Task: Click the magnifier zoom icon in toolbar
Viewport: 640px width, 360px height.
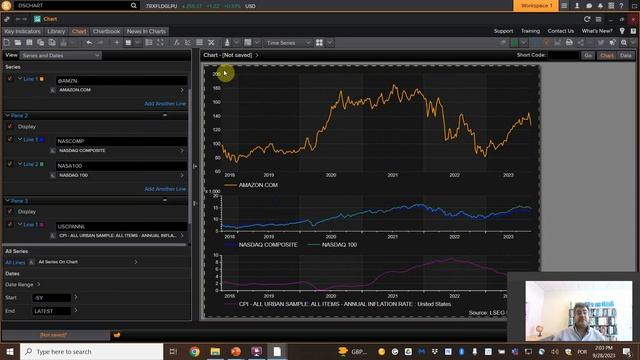Action: pos(624,42)
